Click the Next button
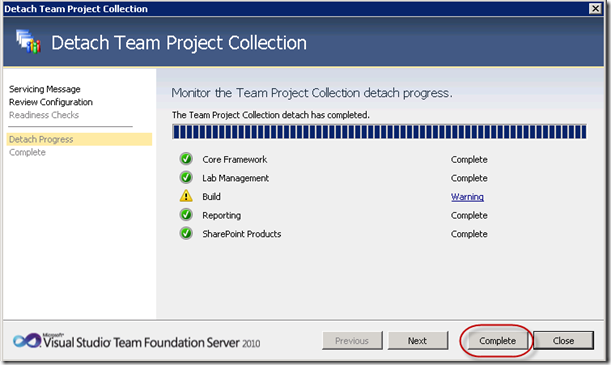The image size is (611, 365). point(418,341)
